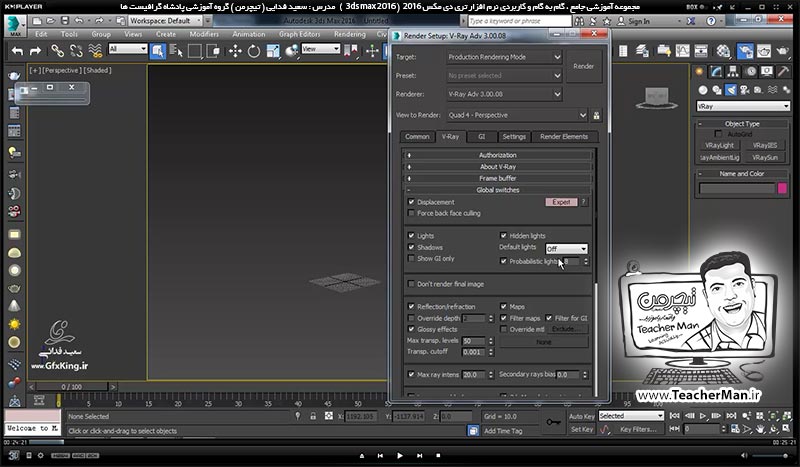The image size is (800, 467).
Task: Uncheck the Displacement checkbox
Action: [411, 202]
